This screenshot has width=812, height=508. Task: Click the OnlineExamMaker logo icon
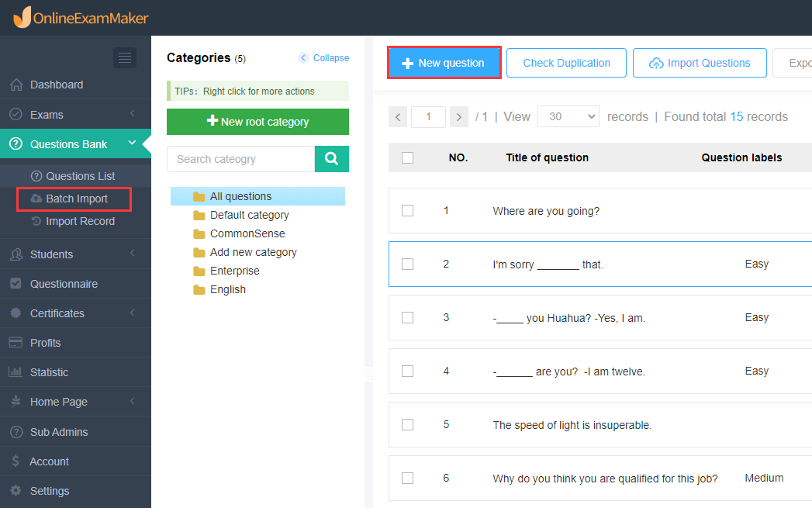22,18
